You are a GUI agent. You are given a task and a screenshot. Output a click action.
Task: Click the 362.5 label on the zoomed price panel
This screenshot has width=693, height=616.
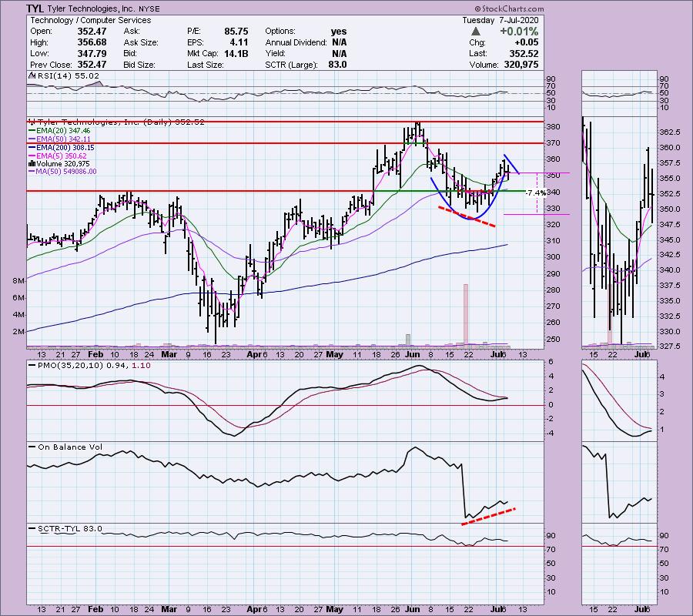tap(670, 132)
